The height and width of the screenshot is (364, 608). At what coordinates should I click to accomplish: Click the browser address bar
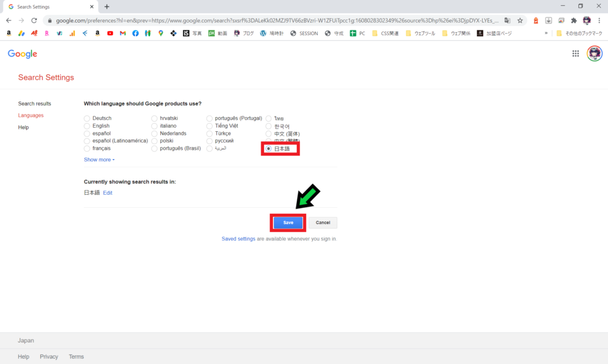click(273, 20)
